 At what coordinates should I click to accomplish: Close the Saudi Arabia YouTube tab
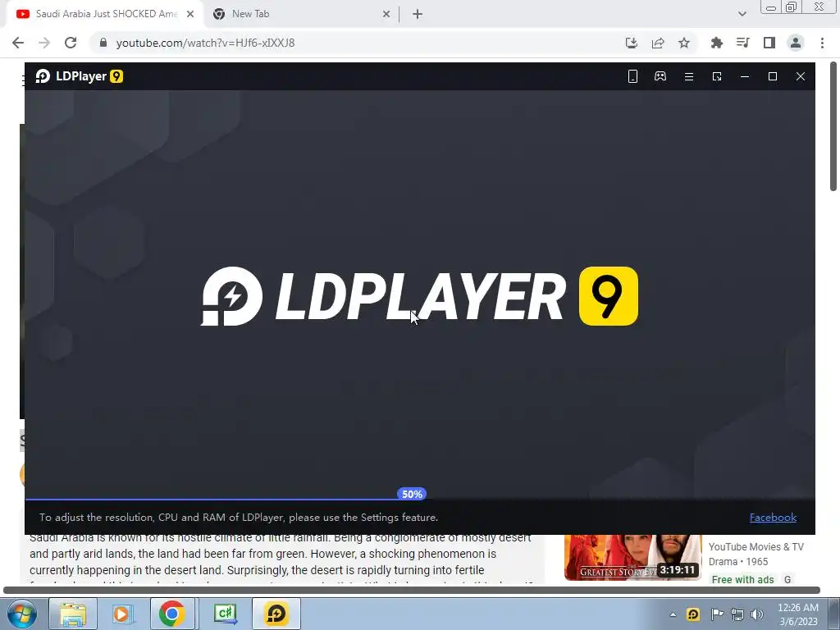point(190,14)
